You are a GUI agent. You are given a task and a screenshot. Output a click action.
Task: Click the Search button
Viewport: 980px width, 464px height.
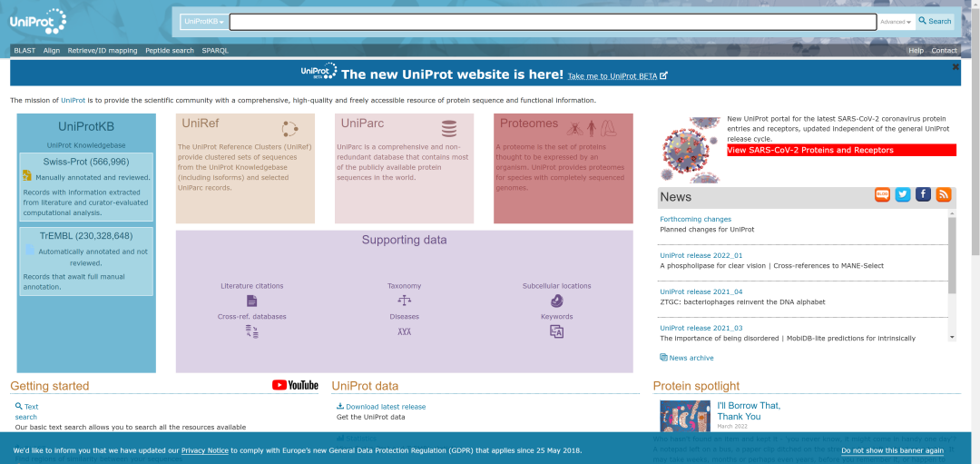[x=935, y=21]
